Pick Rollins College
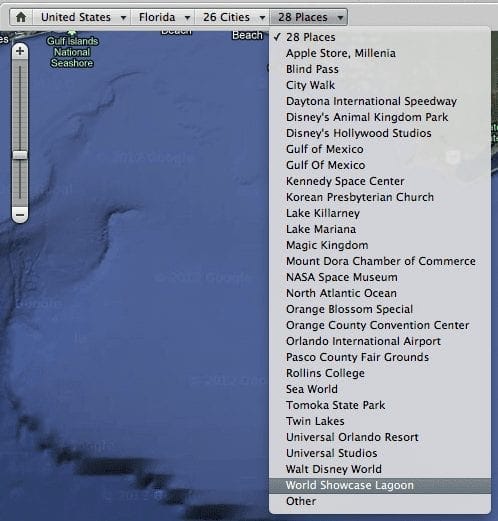 380,373
